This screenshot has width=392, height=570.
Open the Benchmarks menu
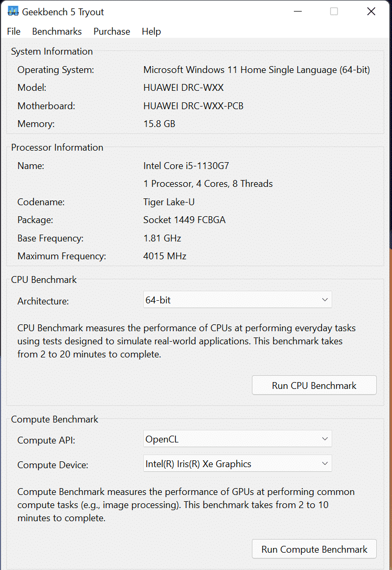57,31
